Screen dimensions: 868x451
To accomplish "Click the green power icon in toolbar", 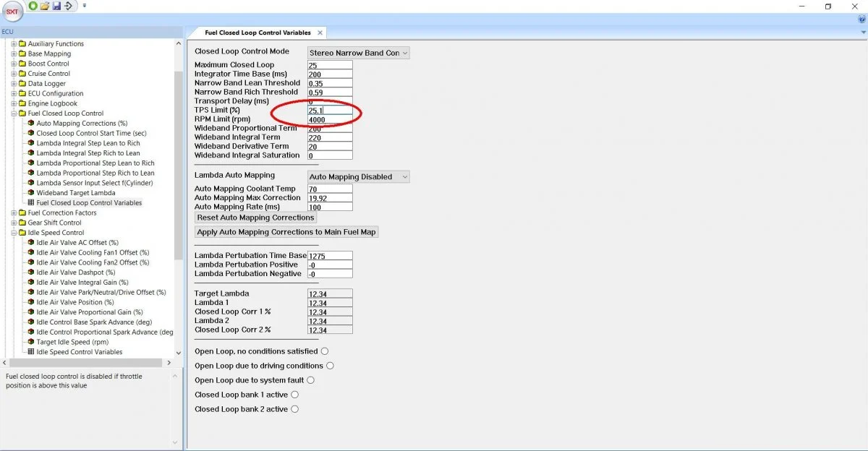I will [33, 6].
